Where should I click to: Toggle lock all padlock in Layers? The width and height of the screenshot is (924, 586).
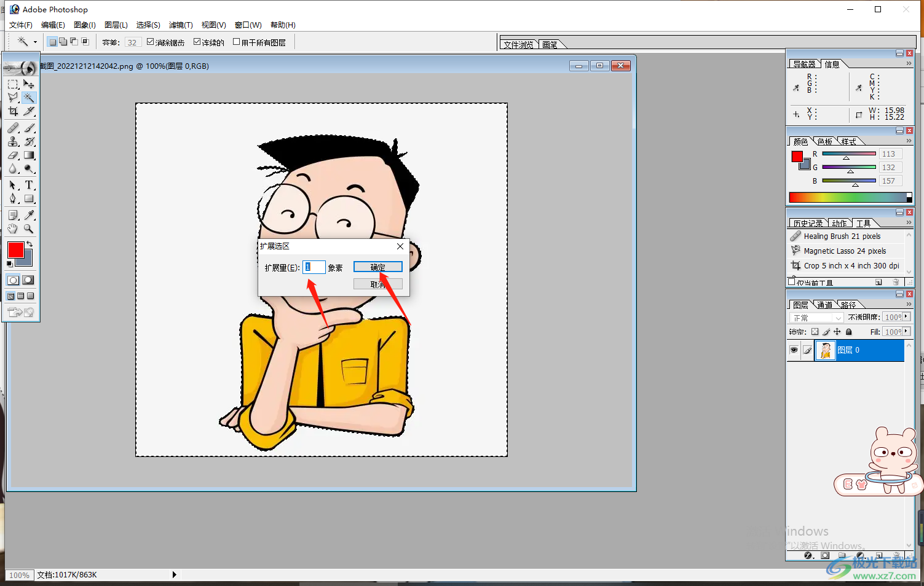pos(849,332)
